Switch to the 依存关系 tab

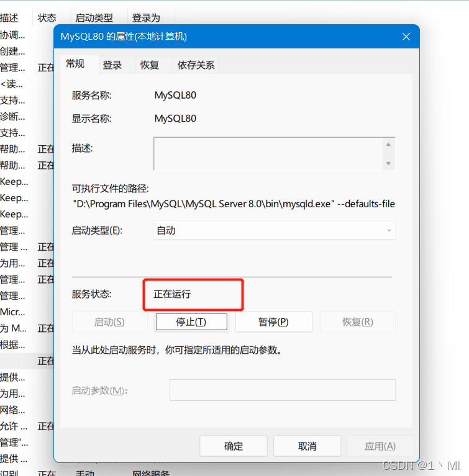(x=196, y=65)
